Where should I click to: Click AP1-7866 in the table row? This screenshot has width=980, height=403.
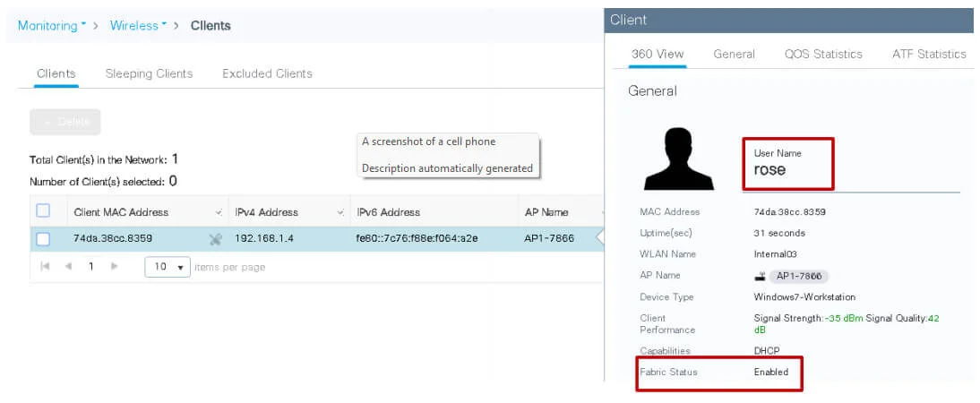coord(549,238)
